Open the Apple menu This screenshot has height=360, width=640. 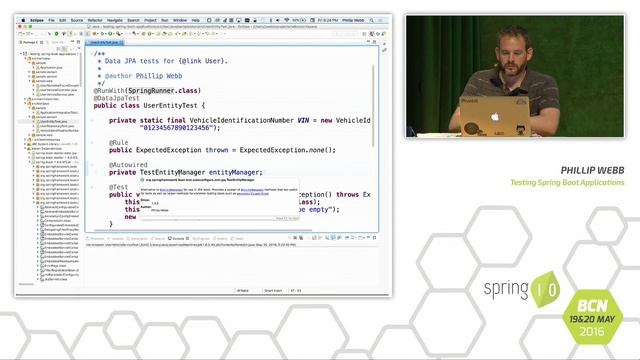pyautogui.click(x=23, y=20)
